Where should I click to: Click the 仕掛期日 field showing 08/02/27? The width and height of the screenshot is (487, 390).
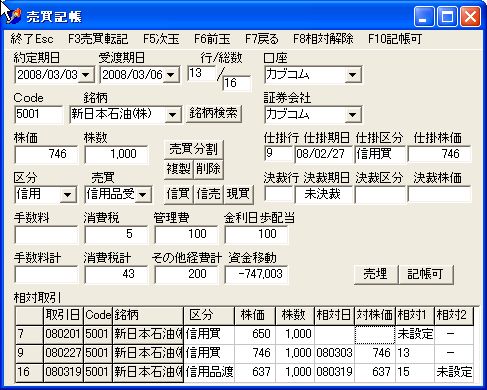pos(323,154)
